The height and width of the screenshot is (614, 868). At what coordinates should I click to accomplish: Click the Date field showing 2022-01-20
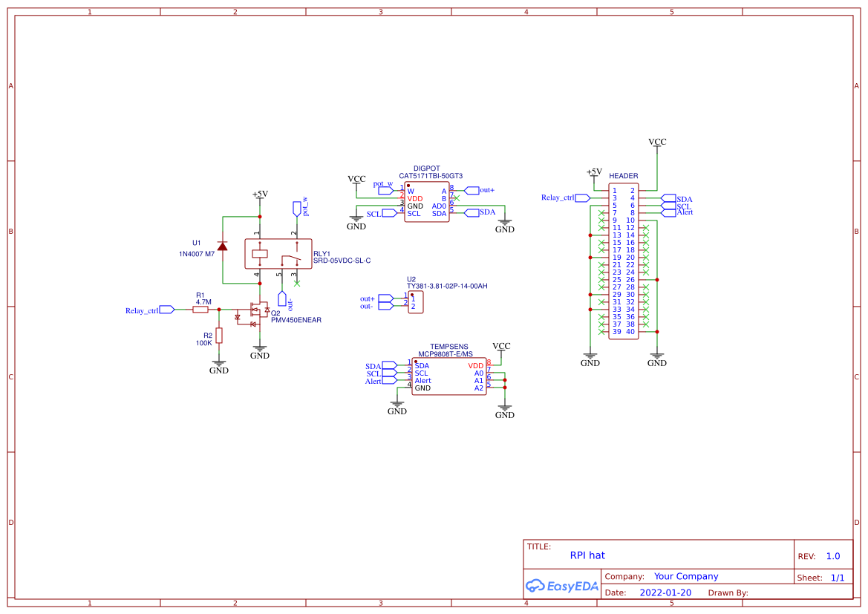pyautogui.click(x=666, y=592)
